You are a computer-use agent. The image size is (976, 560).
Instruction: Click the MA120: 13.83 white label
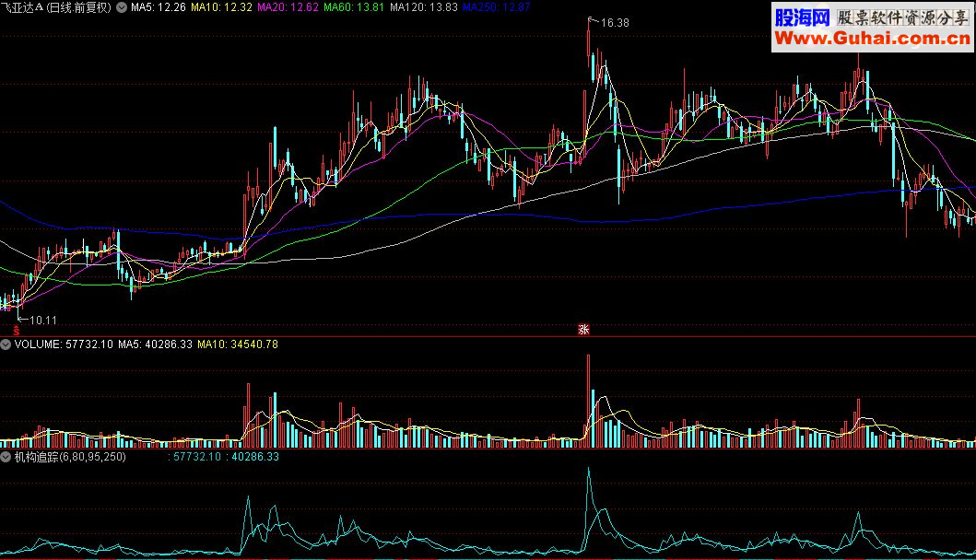pos(423,7)
